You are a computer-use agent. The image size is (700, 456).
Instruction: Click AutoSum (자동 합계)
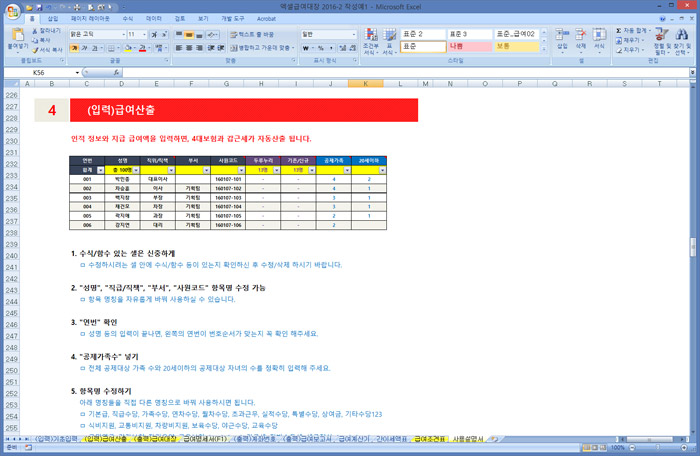pos(633,31)
